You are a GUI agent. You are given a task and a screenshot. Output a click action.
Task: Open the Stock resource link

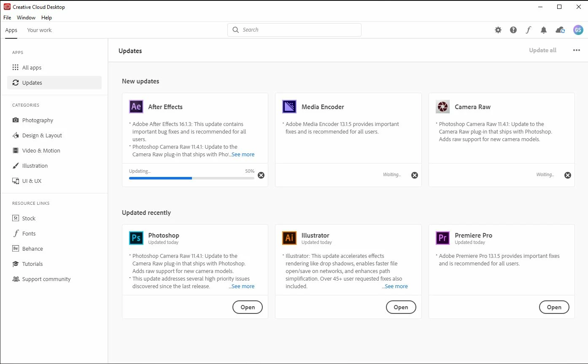pyautogui.click(x=54, y=218)
